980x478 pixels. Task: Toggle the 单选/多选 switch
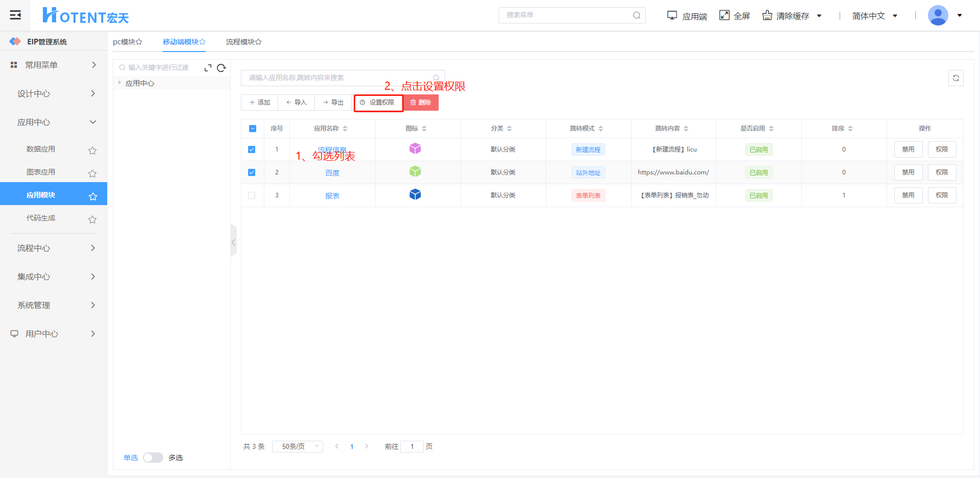tap(153, 458)
